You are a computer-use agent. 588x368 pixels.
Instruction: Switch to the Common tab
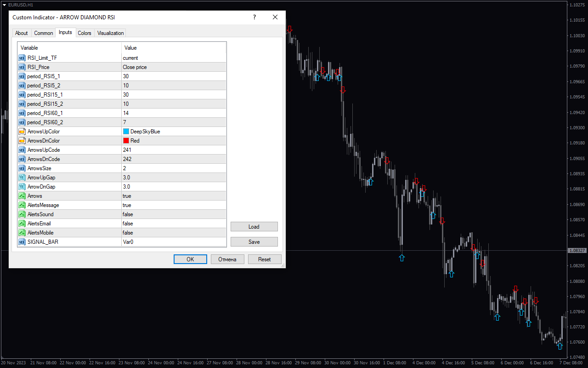pos(44,33)
